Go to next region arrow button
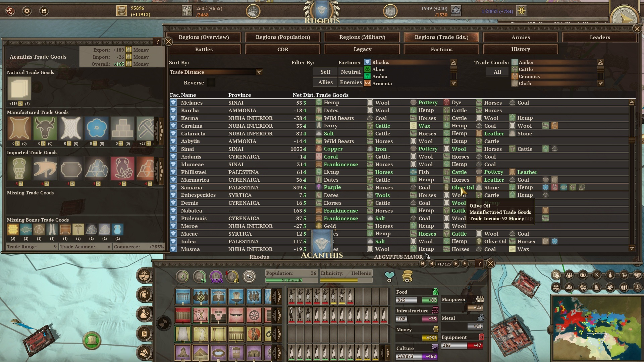Image resolution: width=644 pixels, height=362 pixels. tap(456, 264)
